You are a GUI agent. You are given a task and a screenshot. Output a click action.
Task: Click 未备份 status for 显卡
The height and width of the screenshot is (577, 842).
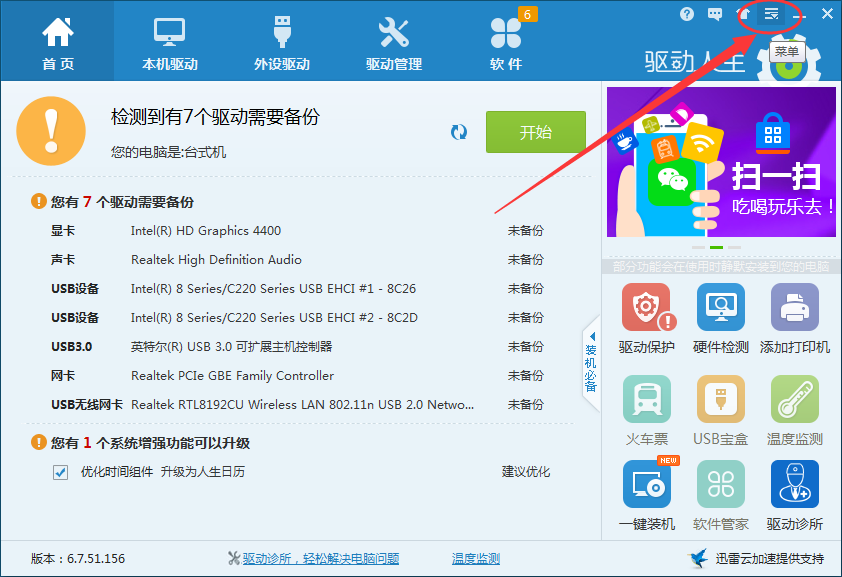(526, 231)
